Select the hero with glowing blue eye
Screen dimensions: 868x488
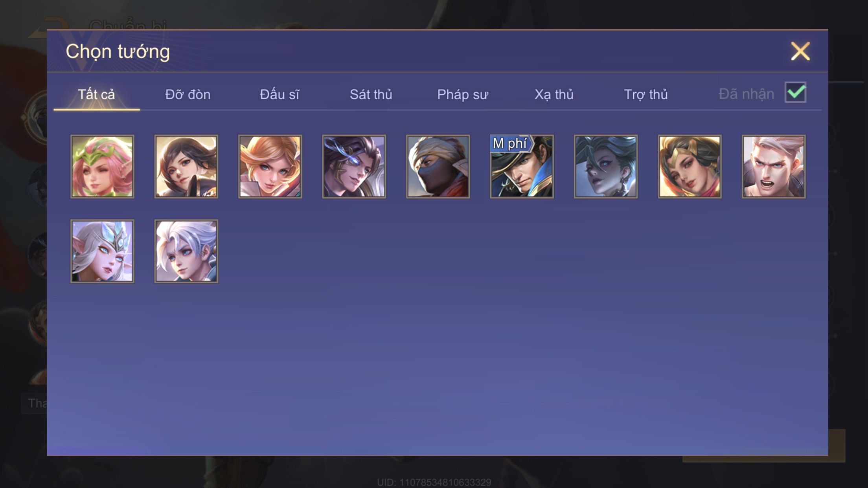[354, 167]
